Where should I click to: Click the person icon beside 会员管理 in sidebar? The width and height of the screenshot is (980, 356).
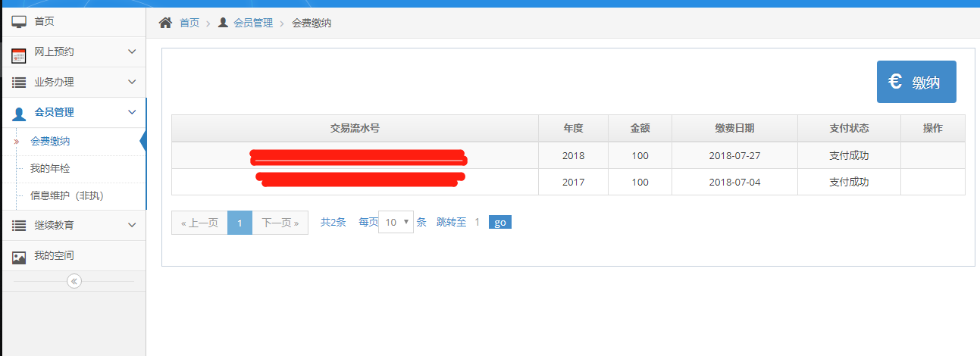(x=19, y=114)
